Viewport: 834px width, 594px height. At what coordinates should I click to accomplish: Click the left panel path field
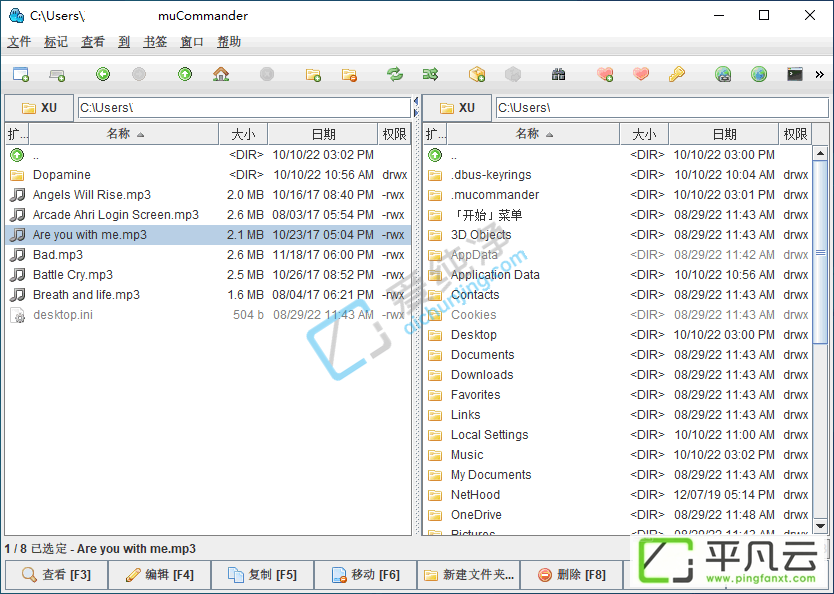pyautogui.click(x=244, y=107)
